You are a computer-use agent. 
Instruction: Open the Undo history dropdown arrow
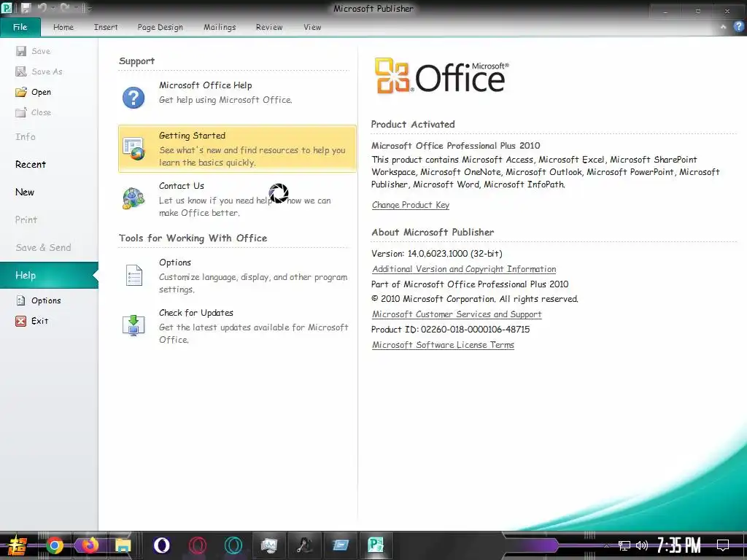[x=53, y=9]
